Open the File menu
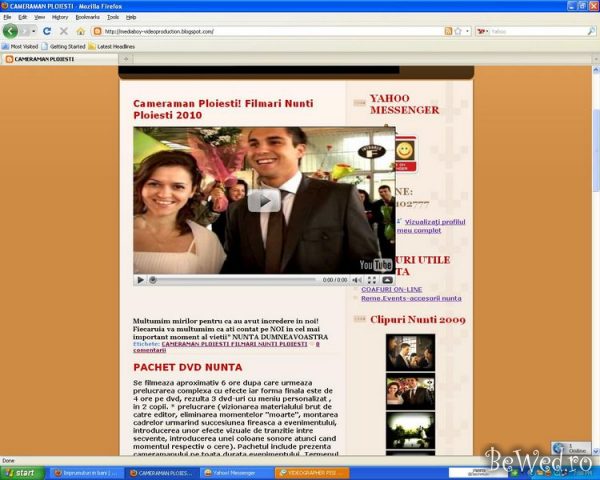Image resolution: width=600 pixels, height=480 pixels. tap(7, 17)
